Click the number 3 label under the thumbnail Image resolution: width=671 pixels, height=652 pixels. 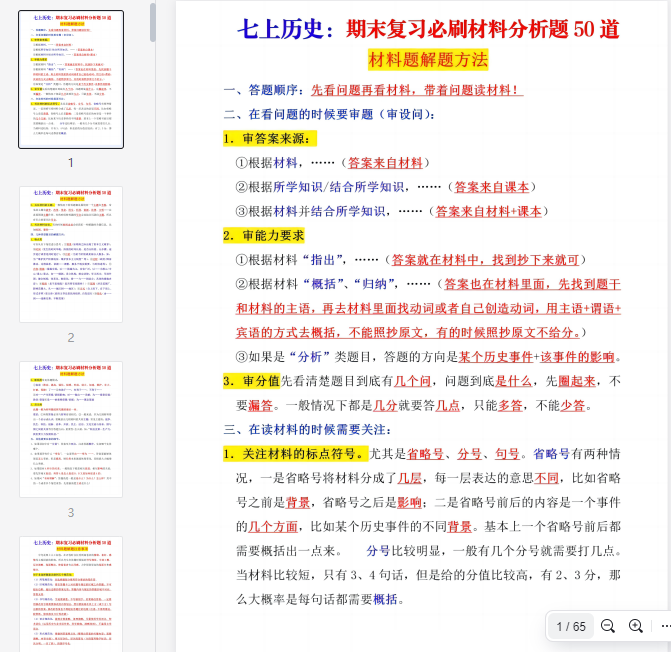(x=71, y=512)
